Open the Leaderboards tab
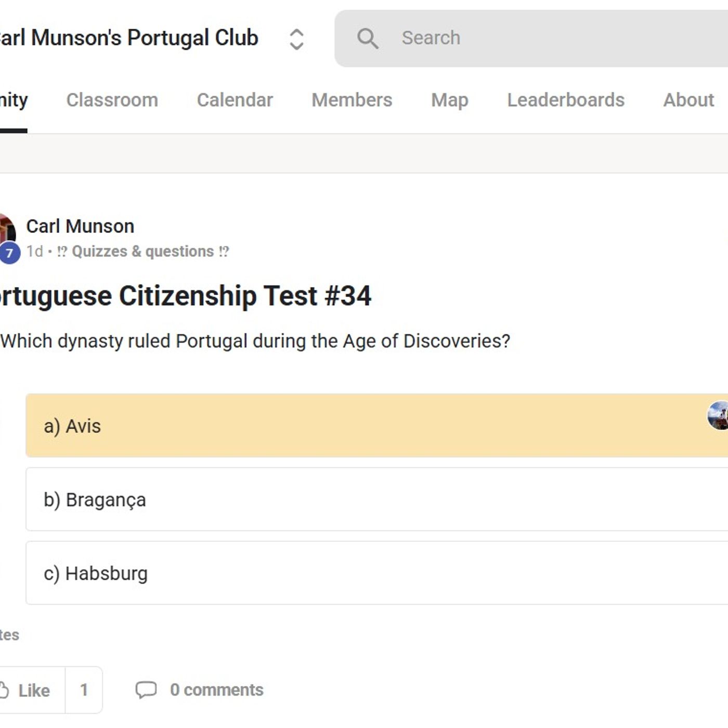The image size is (728, 728). 566,100
